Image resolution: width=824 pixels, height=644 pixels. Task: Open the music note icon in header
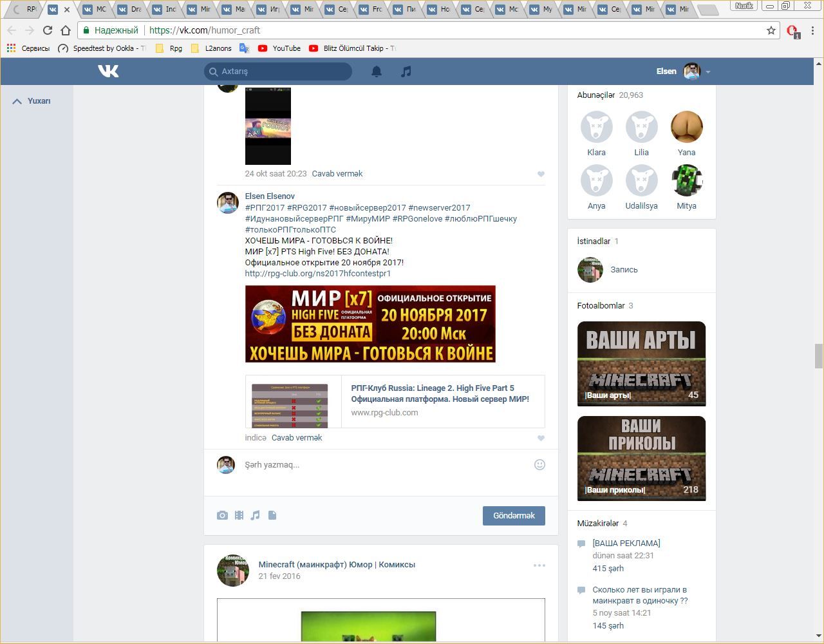coord(406,71)
